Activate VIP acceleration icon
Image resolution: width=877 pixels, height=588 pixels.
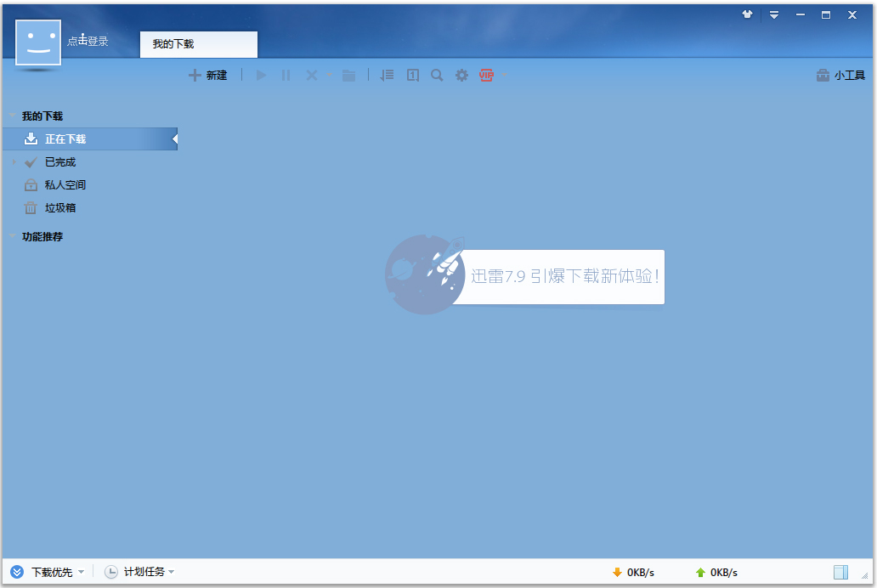(485, 75)
